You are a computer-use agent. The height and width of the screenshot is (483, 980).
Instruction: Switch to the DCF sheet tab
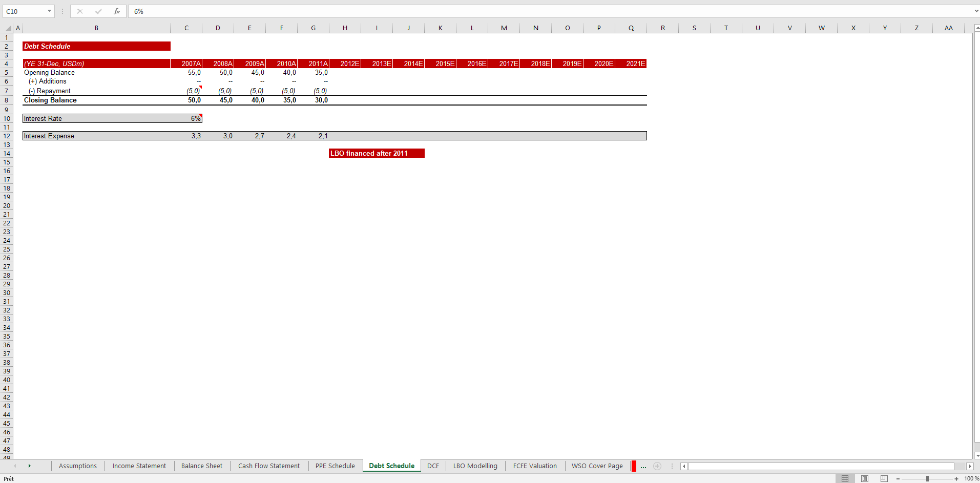click(x=433, y=466)
